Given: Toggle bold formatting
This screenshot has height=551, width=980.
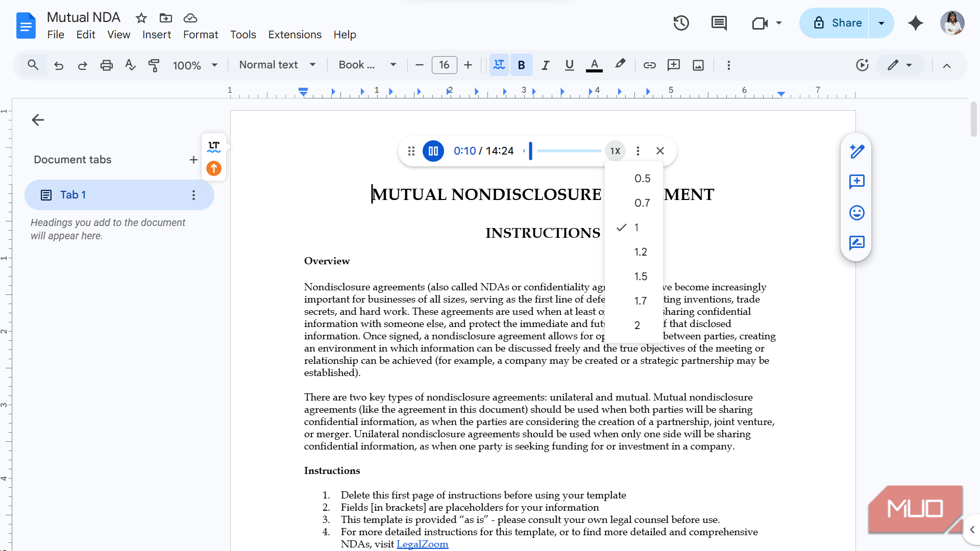Looking at the screenshot, I should (521, 65).
